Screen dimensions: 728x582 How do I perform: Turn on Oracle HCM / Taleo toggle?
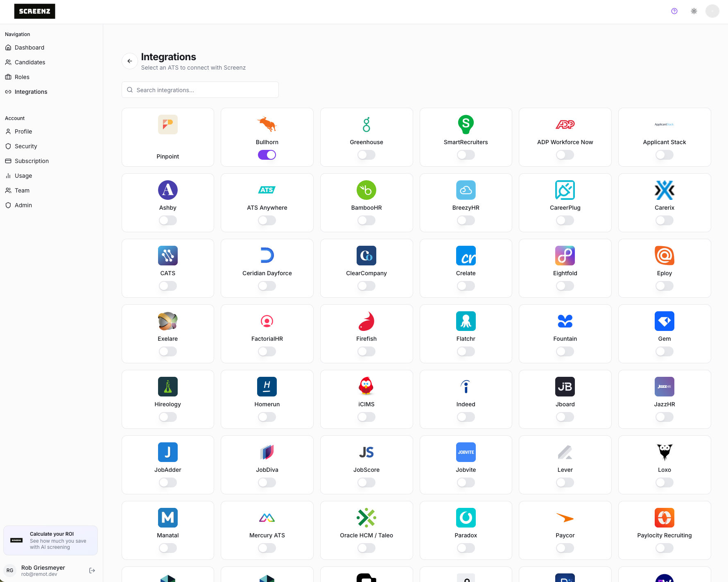366,548
